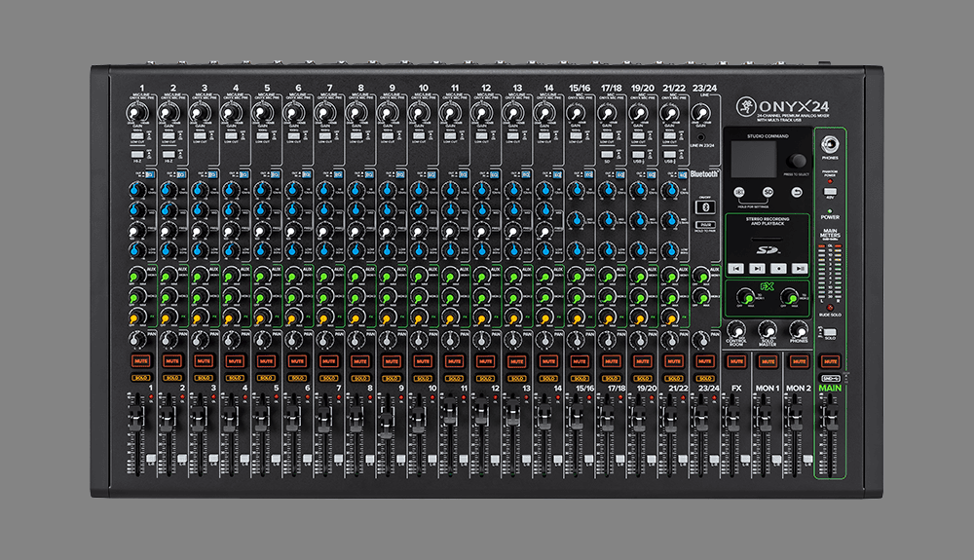Click the channel 2 mid frequency white knob
974x560 pixels.
pyautogui.click(x=169, y=231)
